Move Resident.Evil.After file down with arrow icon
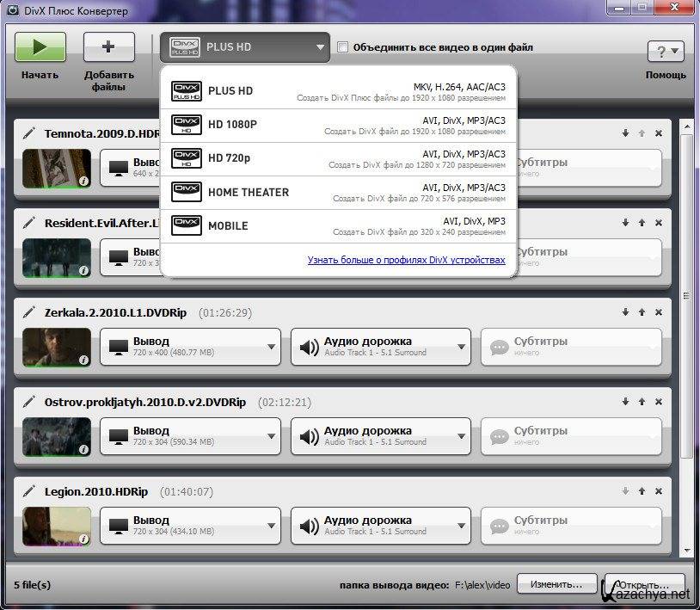 click(625, 223)
